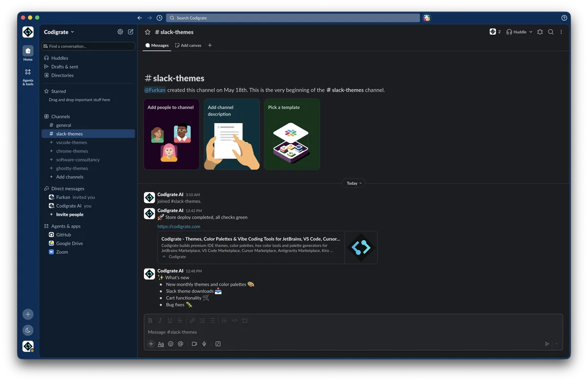Toggle bold formatting in composer
588x382 pixels.
point(150,321)
